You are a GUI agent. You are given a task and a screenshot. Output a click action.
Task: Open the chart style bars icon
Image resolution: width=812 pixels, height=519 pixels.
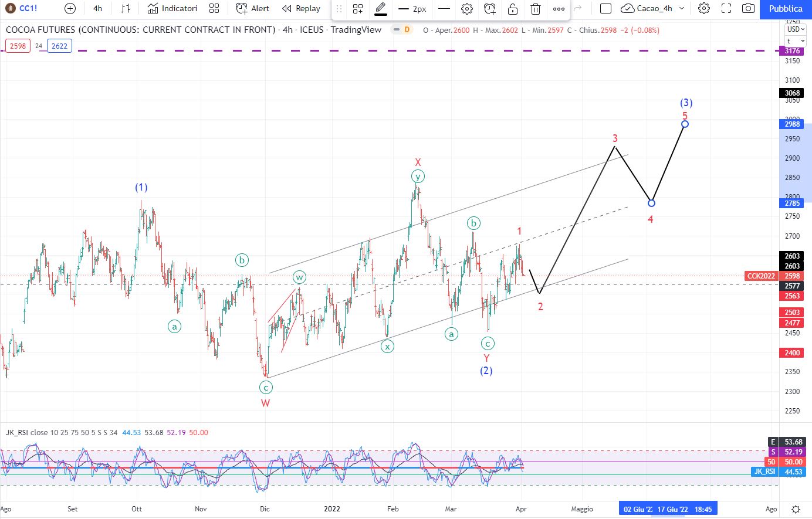click(126, 8)
